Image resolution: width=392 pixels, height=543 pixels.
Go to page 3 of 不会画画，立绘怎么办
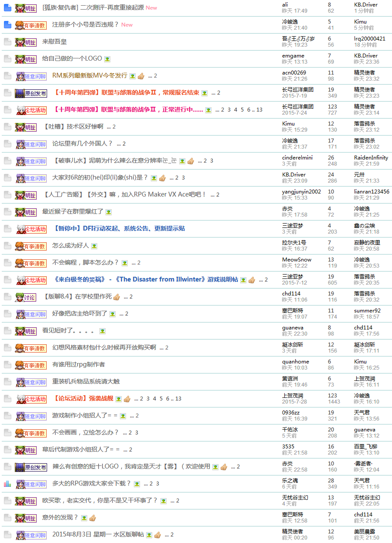pos(136,433)
